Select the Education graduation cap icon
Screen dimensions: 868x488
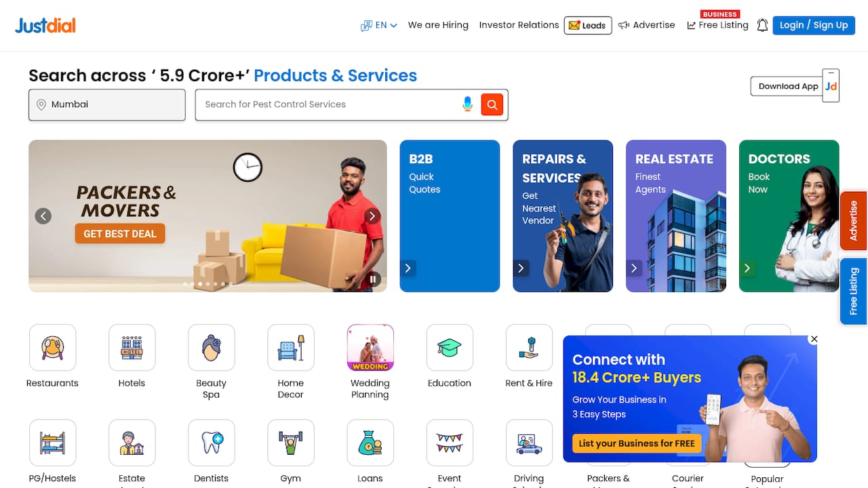click(x=449, y=348)
